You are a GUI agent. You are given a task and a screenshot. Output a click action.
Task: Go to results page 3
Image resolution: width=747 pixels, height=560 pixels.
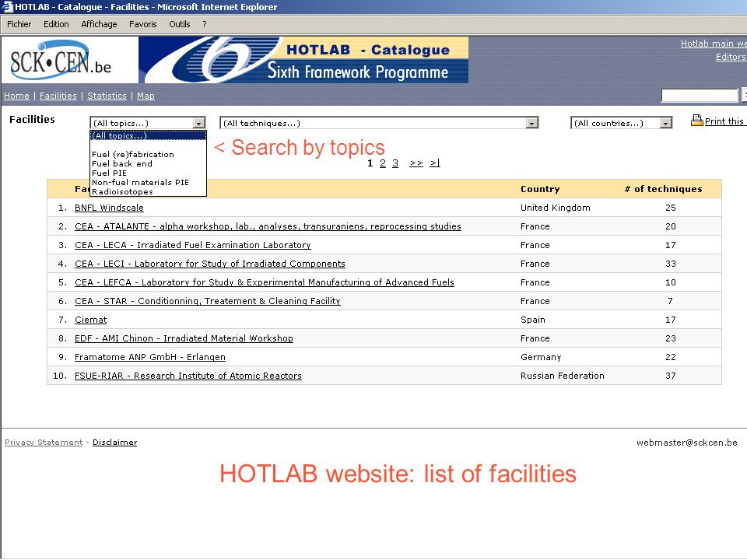pos(395,163)
